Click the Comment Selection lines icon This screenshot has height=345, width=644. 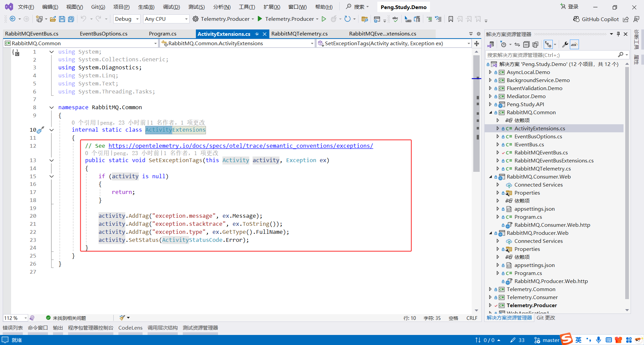tap(429, 19)
